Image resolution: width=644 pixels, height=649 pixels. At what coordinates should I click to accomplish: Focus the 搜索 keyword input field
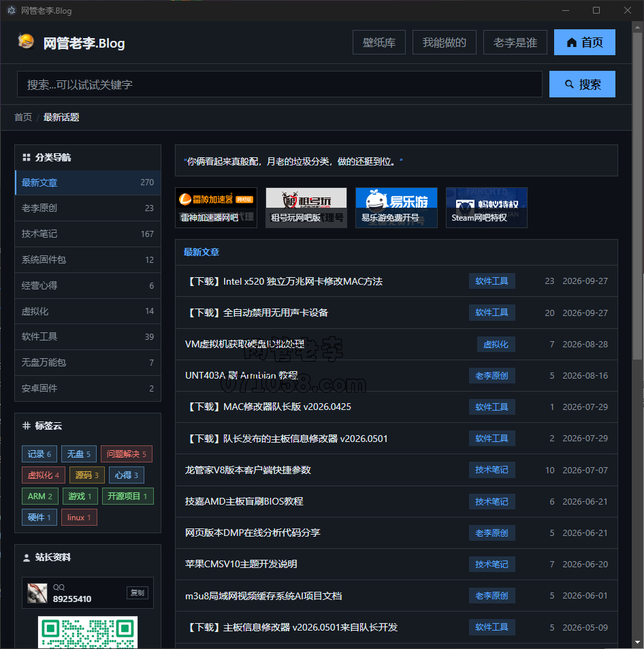tap(280, 84)
